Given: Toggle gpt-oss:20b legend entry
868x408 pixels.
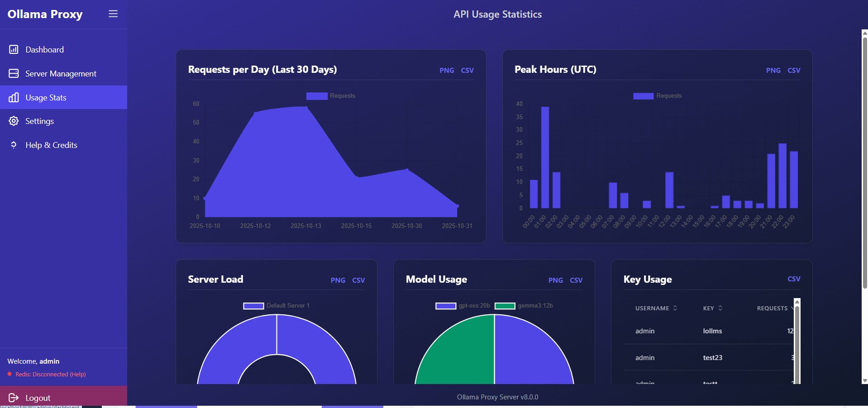Looking at the screenshot, I should (x=463, y=306).
